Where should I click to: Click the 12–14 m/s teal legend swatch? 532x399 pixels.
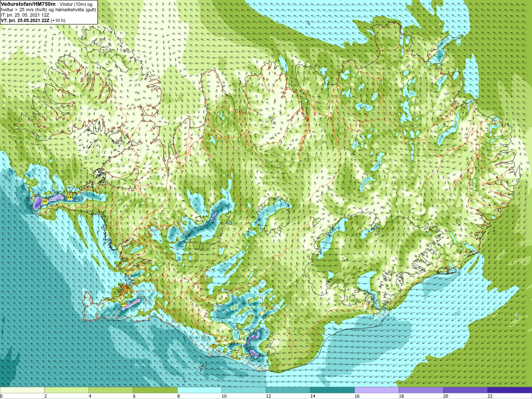pos(288,390)
